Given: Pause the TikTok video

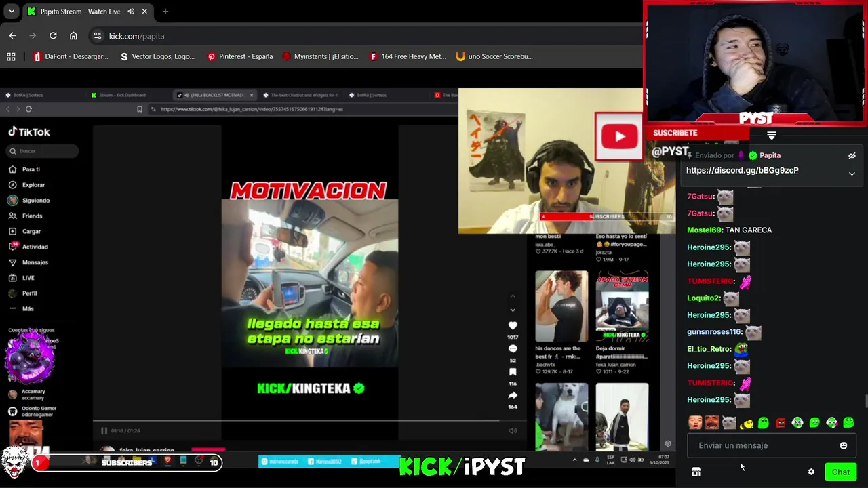Looking at the screenshot, I should (x=104, y=431).
